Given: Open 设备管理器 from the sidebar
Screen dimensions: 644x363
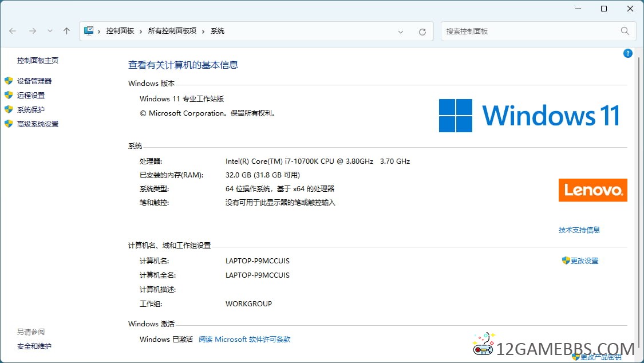Looking at the screenshot, I should coord(34,81).
